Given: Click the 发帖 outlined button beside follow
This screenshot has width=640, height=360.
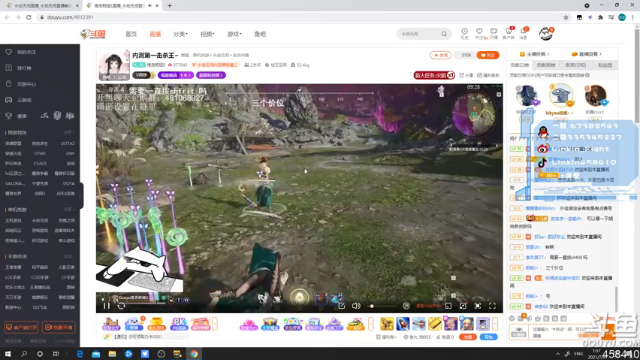Looking at the screenshot, I should tap(440, 55).
